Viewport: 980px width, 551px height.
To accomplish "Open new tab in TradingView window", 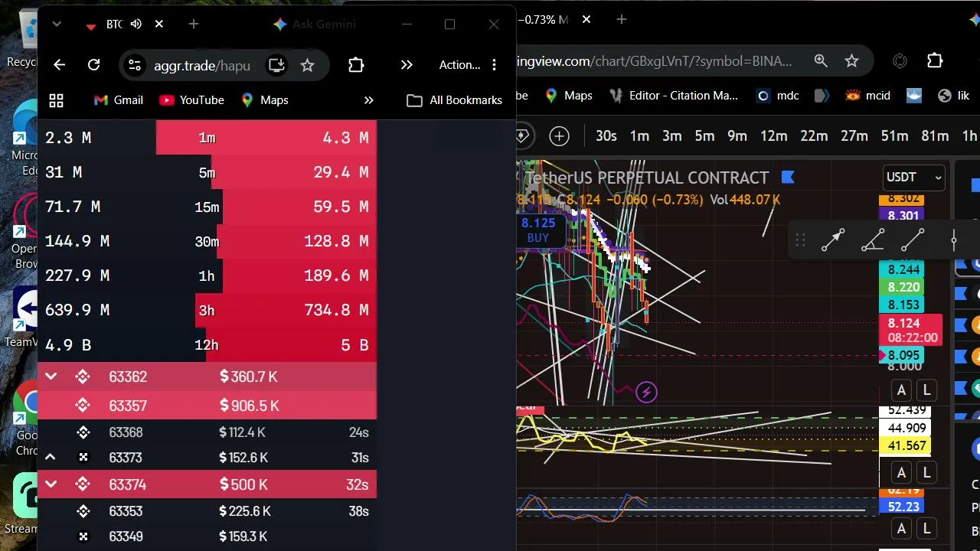I will [622, 20].
